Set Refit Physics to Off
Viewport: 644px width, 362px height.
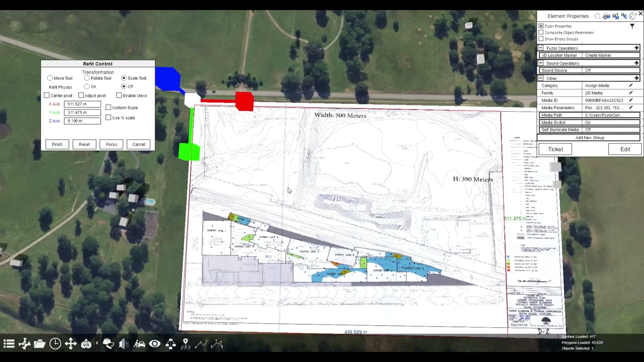tap(124, 86)
